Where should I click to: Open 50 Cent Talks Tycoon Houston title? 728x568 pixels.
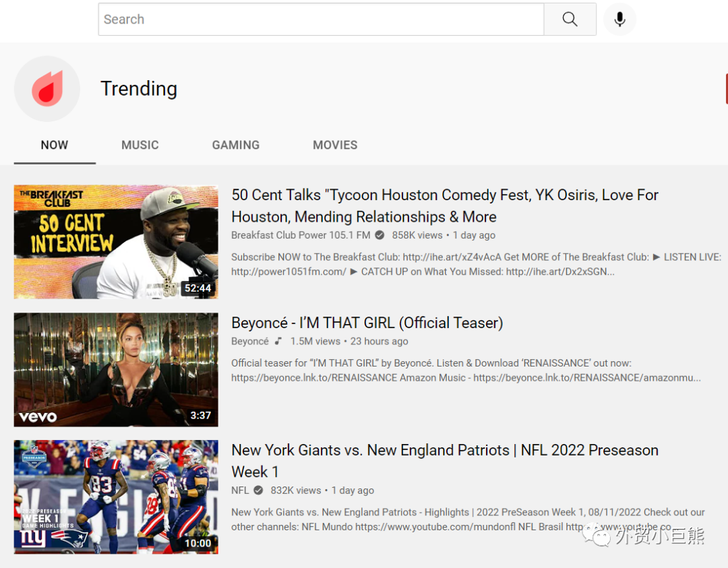pos(445,206)
